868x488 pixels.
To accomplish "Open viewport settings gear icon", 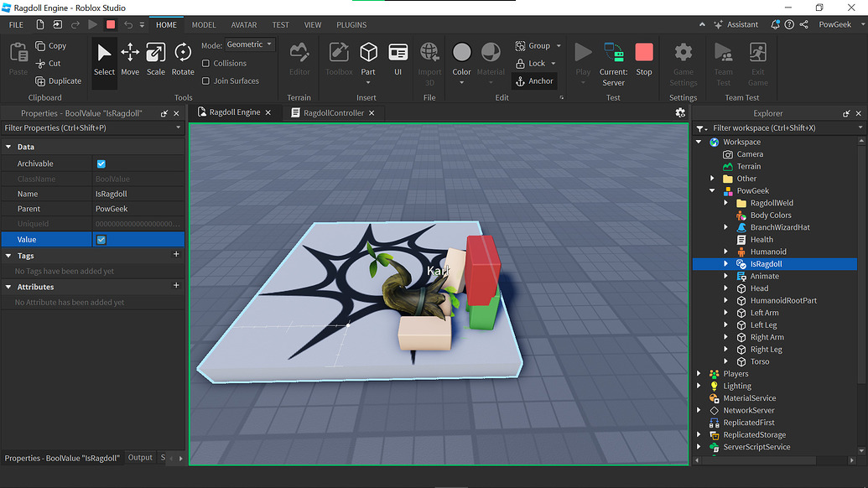I will tap(680, 113).
